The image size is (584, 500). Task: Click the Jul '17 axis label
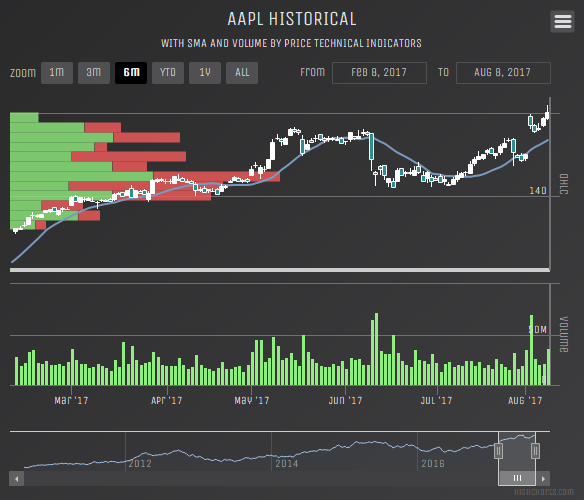tap(436, 401)
